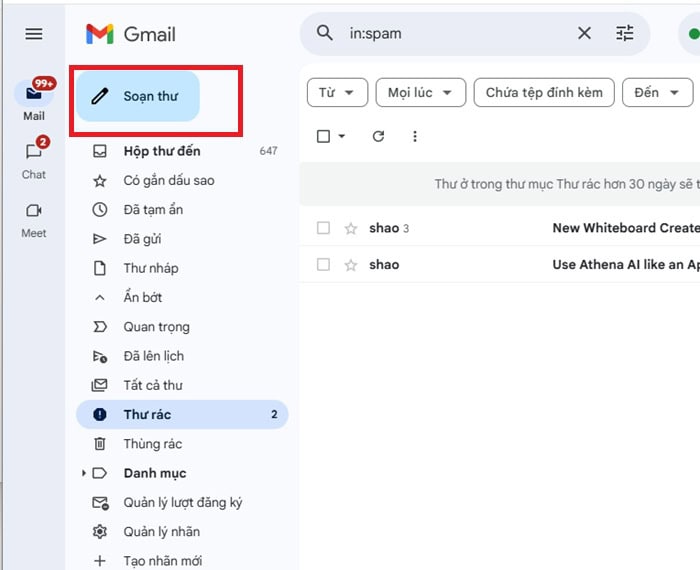Open the Từ sender filter dropdown

(338, 92)
